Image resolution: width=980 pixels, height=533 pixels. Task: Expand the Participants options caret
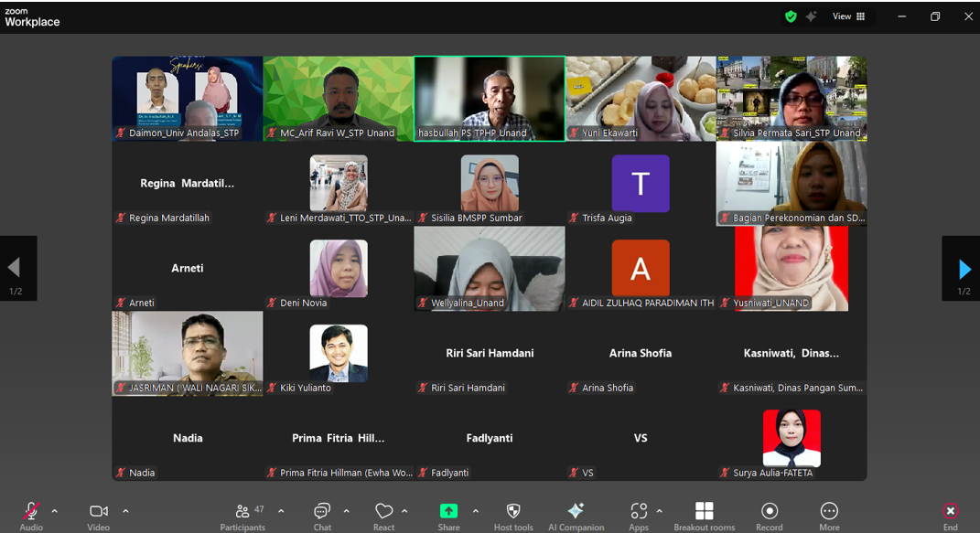coord(281,511)
